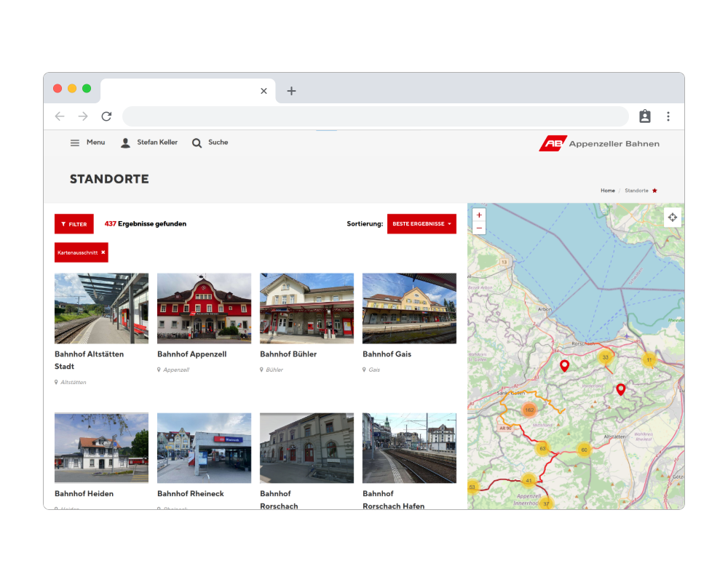728x582 pixels.
Task: Open the browser three-dot menu
Action: point(668,116)
